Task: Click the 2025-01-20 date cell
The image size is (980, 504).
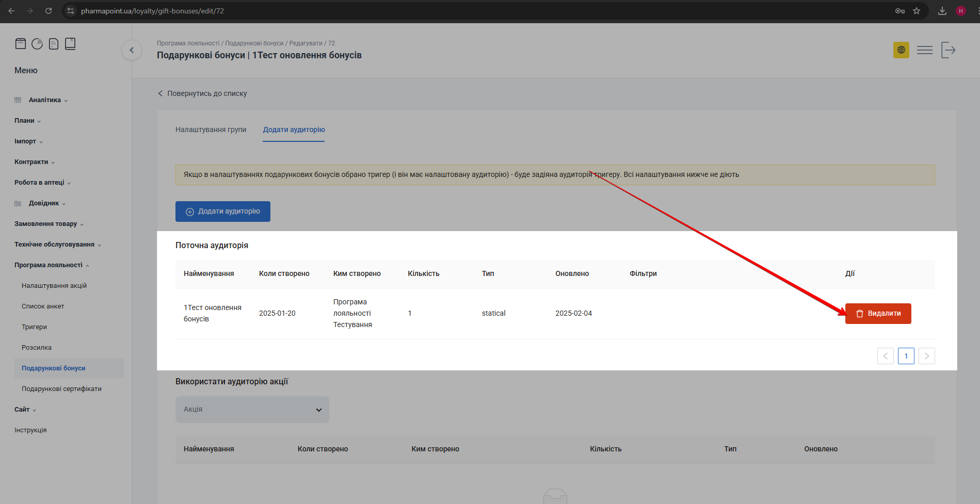Action: pyautogui.click(x=277, y=314)
